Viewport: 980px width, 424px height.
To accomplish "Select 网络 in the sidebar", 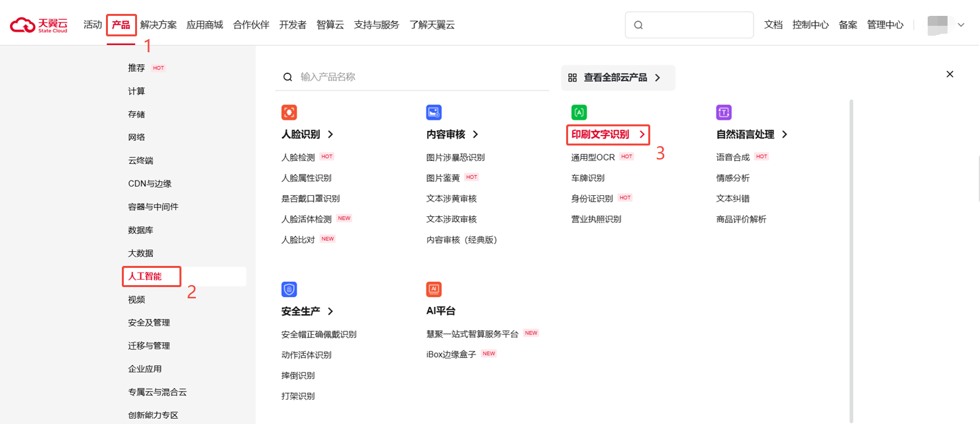I will point(136,138).
